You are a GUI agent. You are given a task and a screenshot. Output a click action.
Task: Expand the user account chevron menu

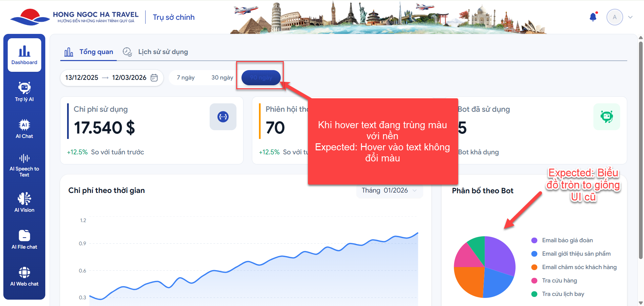630,17
